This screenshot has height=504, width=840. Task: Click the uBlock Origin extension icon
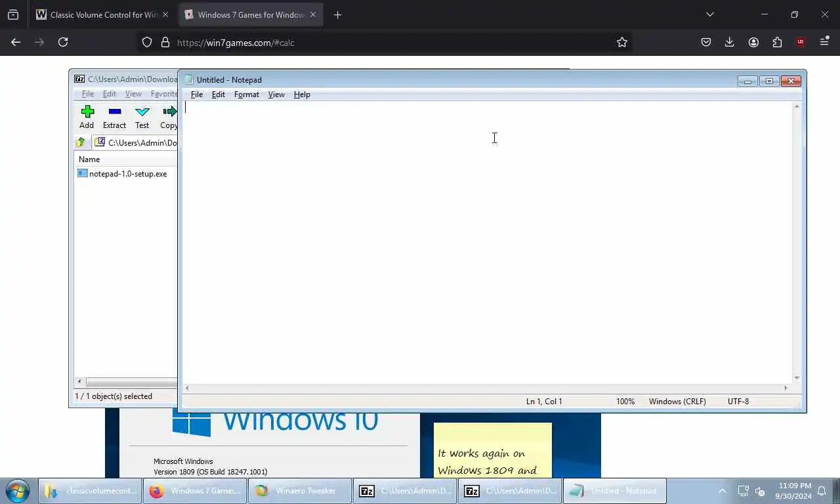click(x=801, y=42)
